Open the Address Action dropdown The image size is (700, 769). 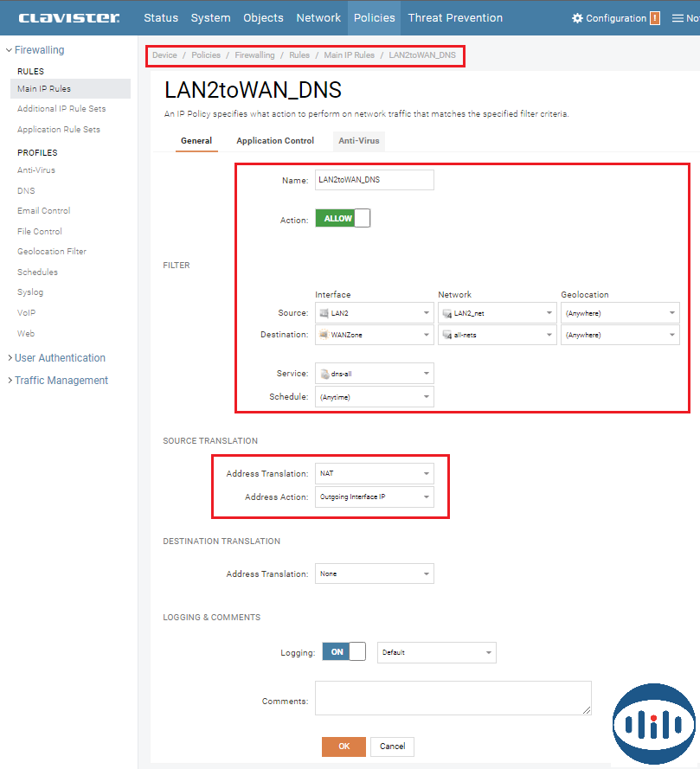374,497
